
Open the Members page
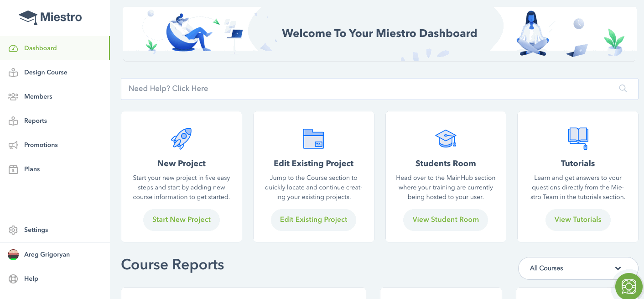(x=55, y=97)
